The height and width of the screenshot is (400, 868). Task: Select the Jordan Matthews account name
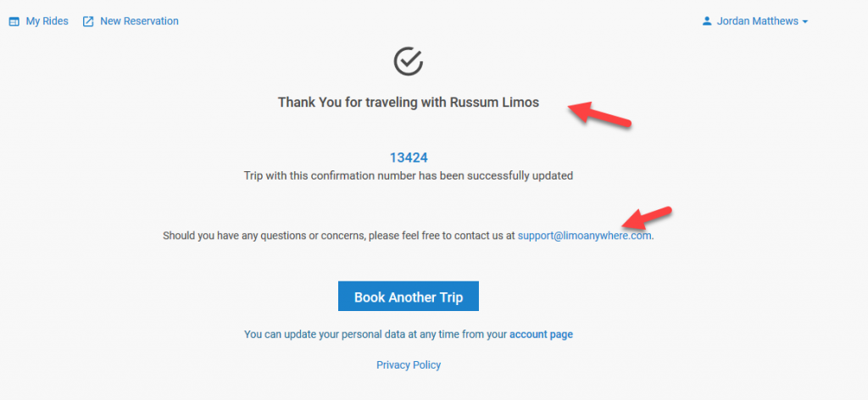(x=758, y=21)
